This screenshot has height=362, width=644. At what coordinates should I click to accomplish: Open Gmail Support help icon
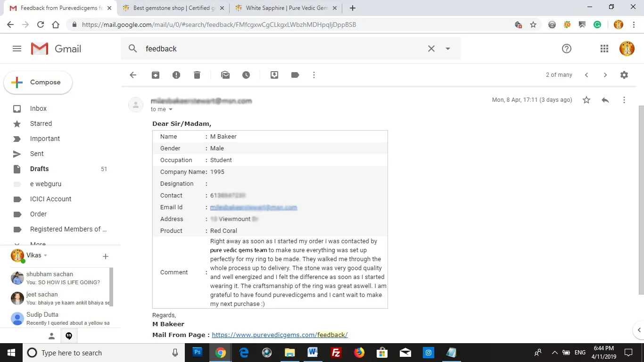tap(567, 49)
